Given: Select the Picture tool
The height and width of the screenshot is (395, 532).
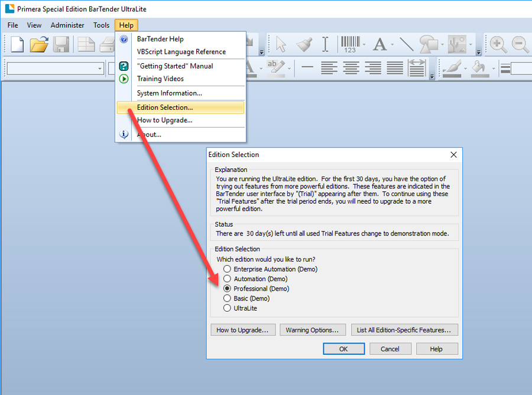Looking at the screenshot, I should [457, 44].
